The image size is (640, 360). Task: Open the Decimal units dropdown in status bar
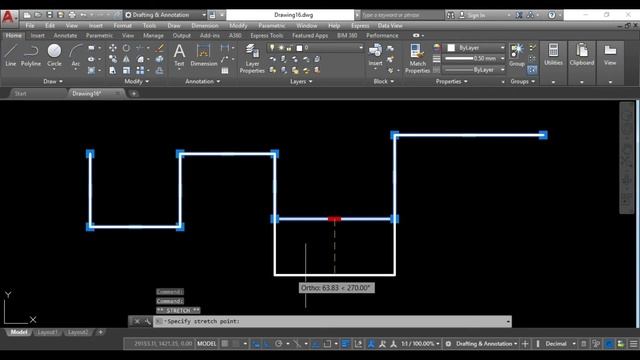[560, 344]
